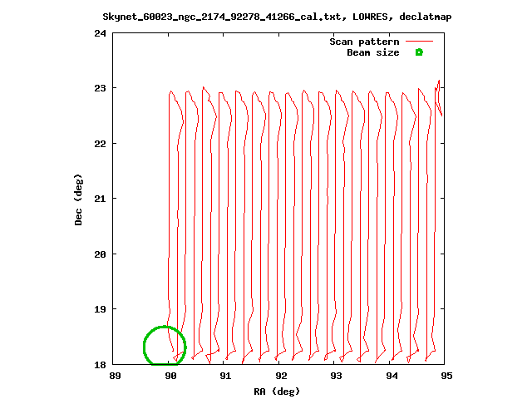The width and height of the screenshot is (532, 399).
Task: Click the plot title Skynet_60023_ngc_2174 text
Action: click(x=277, y=17)
